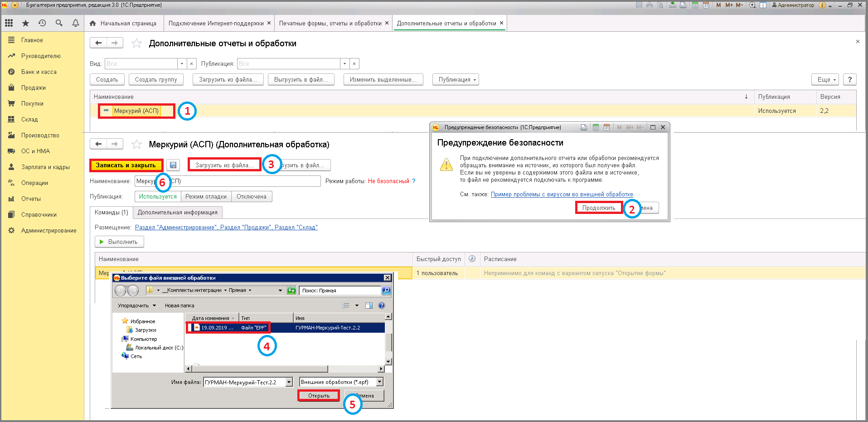868x422 pixels.
Task: Click the Наименование input field
Action: (228, 181)
